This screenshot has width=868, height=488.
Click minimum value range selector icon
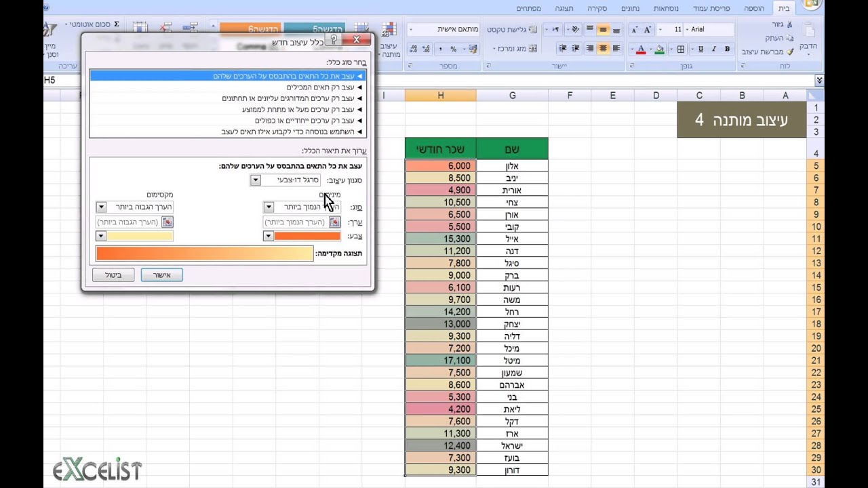click(x=334, y=222)
